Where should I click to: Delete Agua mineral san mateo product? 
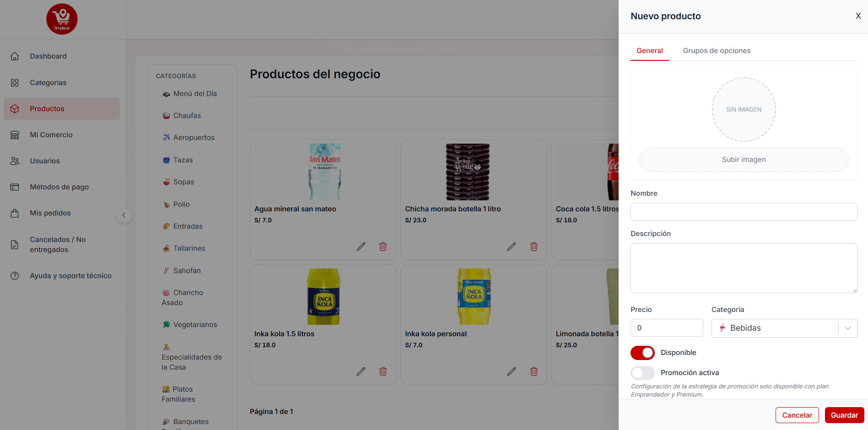(383, 247)
